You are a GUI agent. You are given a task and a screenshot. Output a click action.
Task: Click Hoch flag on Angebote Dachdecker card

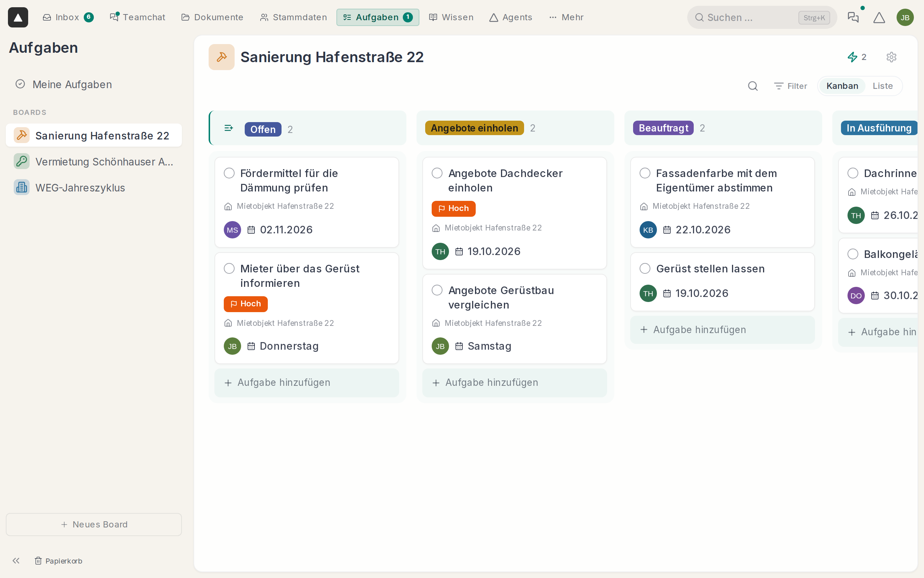click(453, 208)
